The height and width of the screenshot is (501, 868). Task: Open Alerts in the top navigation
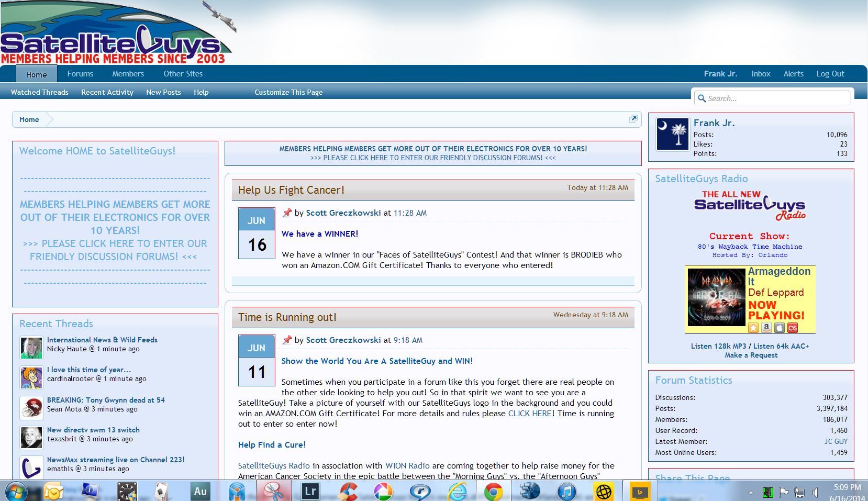(x=793, y=74)
